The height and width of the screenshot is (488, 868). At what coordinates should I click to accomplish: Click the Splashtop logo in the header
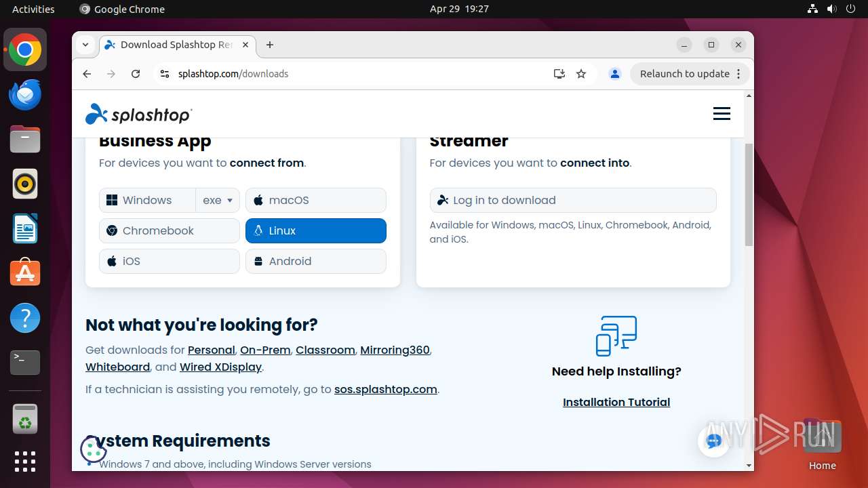[x=138, y=115]
